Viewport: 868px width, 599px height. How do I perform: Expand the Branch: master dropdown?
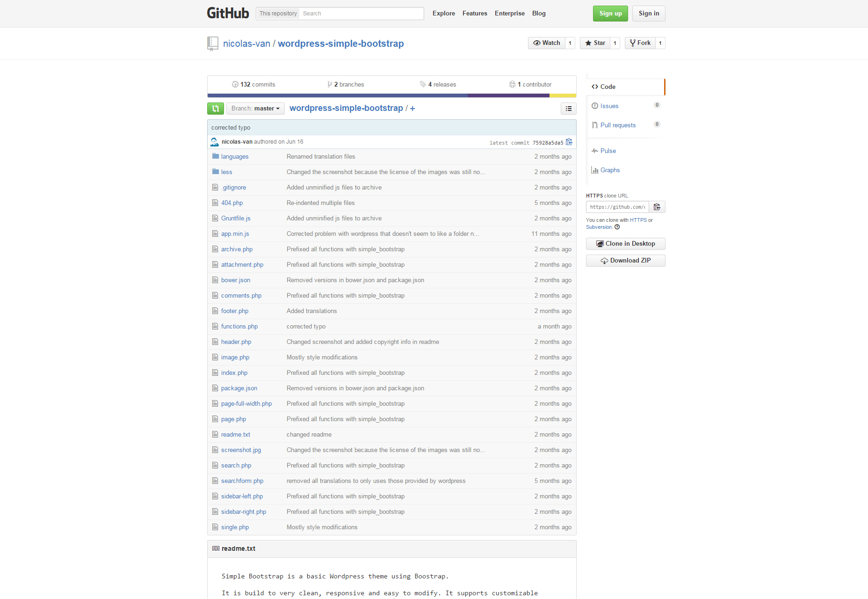click(x=256, y=109)
